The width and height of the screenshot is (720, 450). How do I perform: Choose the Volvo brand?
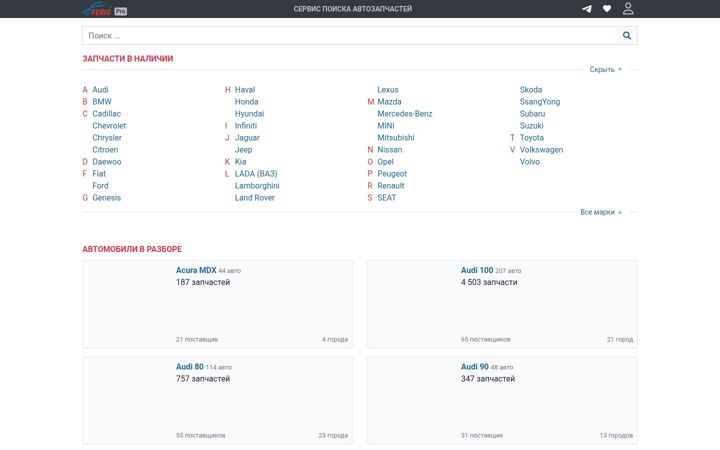[x=529, y=162]
